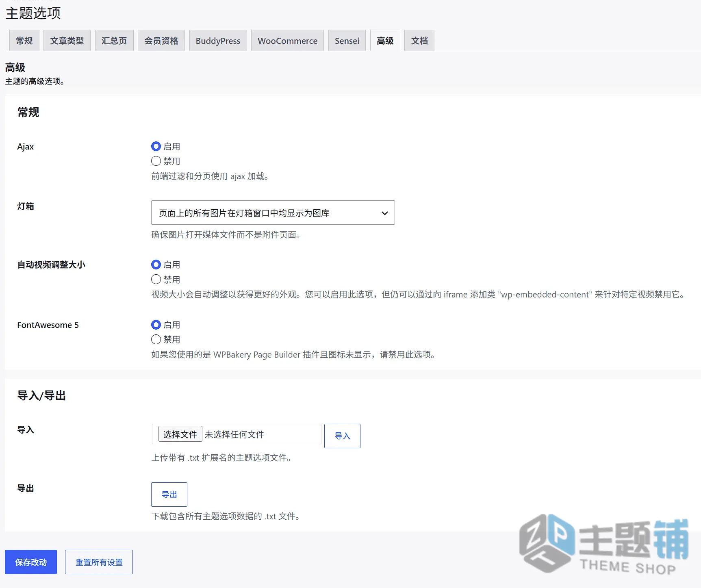Click the WPBakery Page Builder description text
Viewport: 701px width, 588px height.
point(293,355)
